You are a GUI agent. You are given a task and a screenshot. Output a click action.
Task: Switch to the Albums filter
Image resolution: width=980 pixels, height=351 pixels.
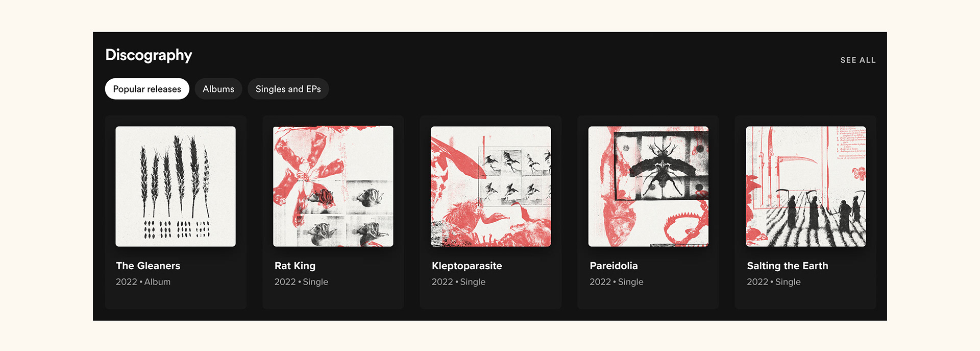point(218,89)
